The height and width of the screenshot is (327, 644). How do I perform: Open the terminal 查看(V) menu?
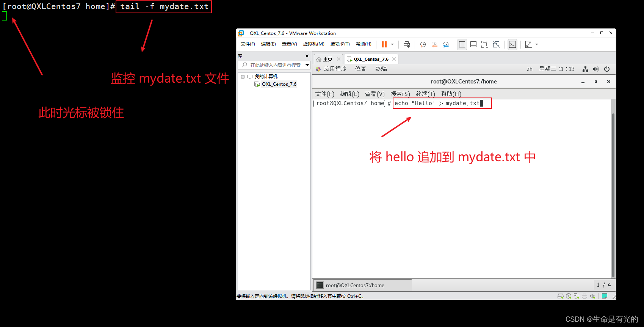pyautogui.click(x=375, y=94)
